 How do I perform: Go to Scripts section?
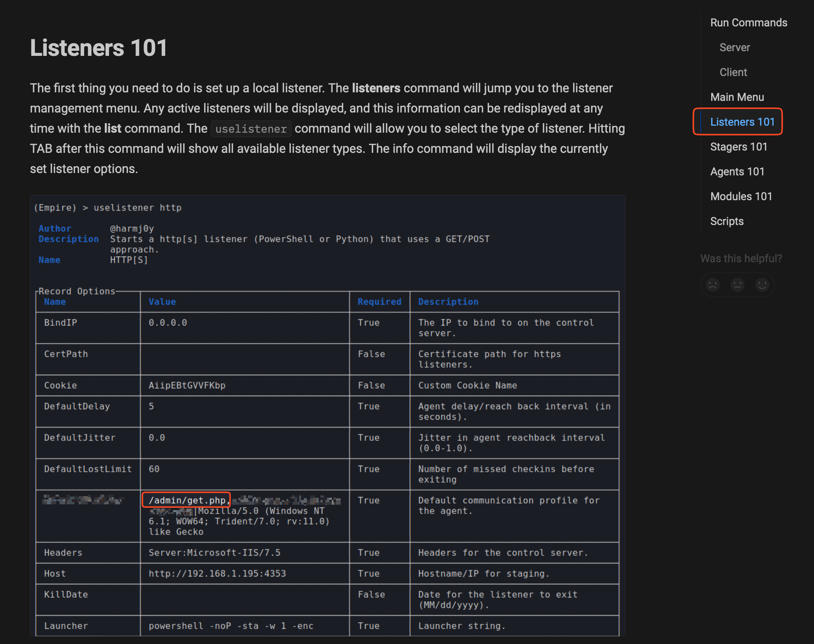(727, 221)
